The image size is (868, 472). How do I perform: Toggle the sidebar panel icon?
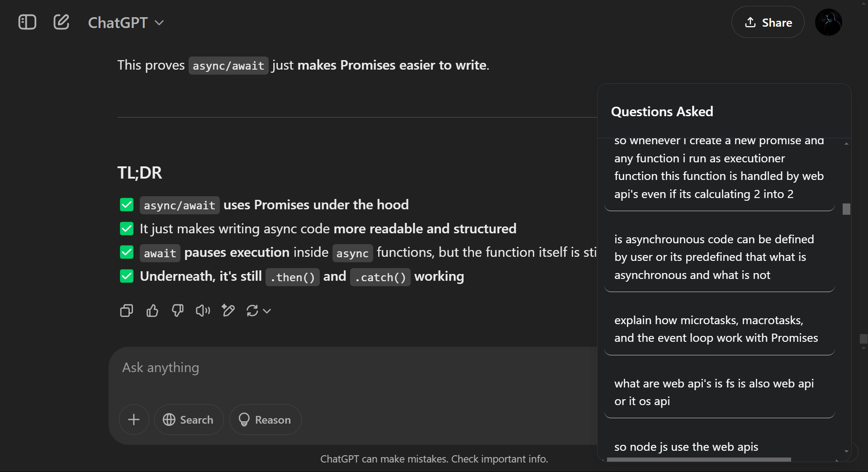27,22
